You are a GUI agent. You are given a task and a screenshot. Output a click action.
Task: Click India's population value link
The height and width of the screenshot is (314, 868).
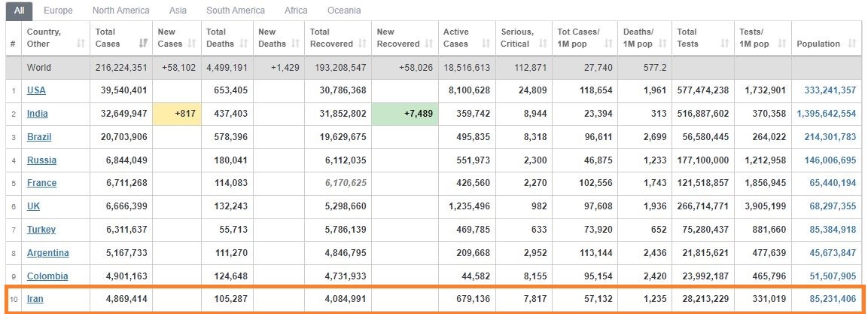[x=827, y=114]
